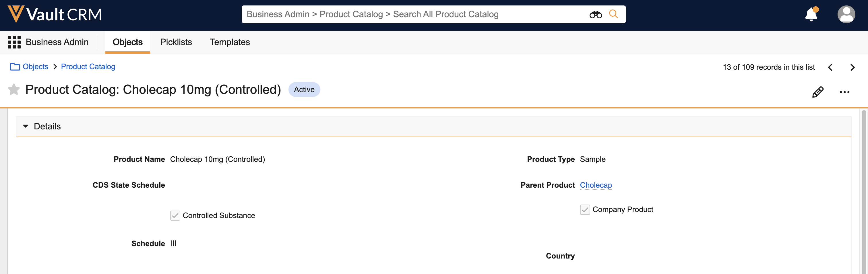Click the search All Product Catalog field
The width and height of the screenshot is (868, 274).
click(414, 14)
